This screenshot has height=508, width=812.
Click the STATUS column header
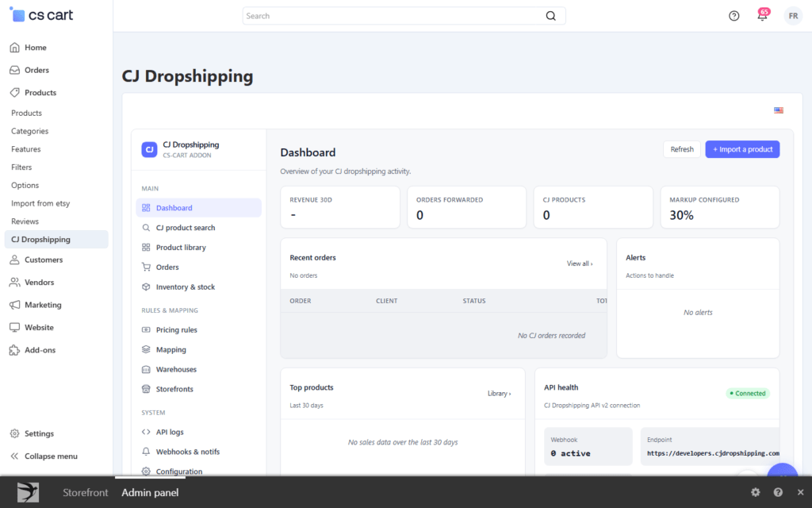[x=474, y=301]
